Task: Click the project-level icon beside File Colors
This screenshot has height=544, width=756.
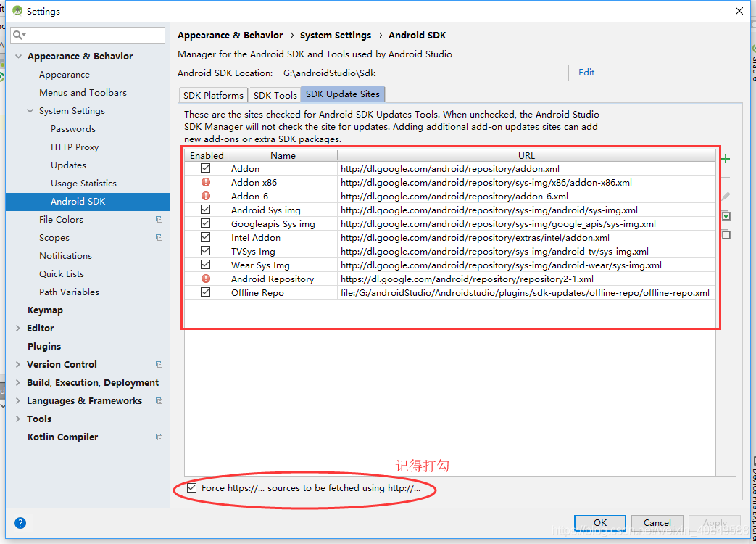Action: [x=159, y=220]
